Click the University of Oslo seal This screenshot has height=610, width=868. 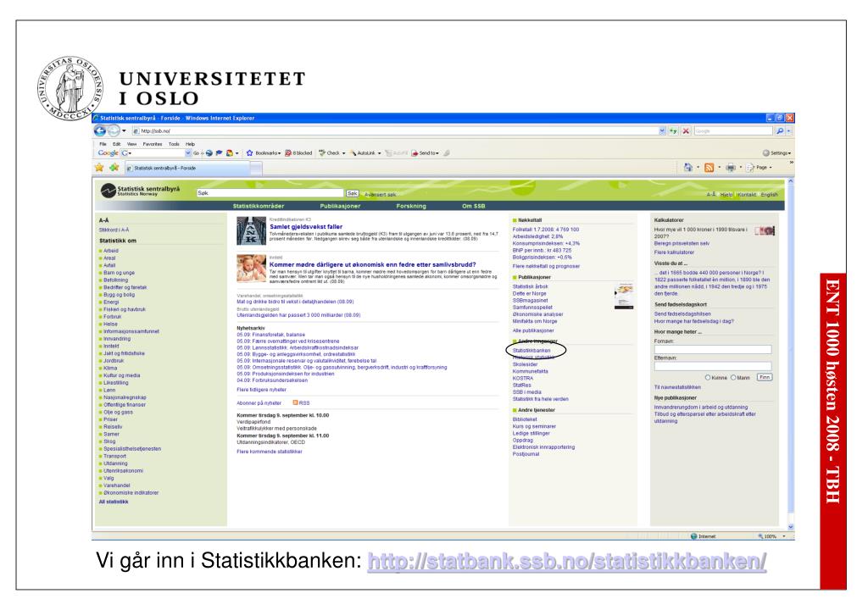[70, 87]
